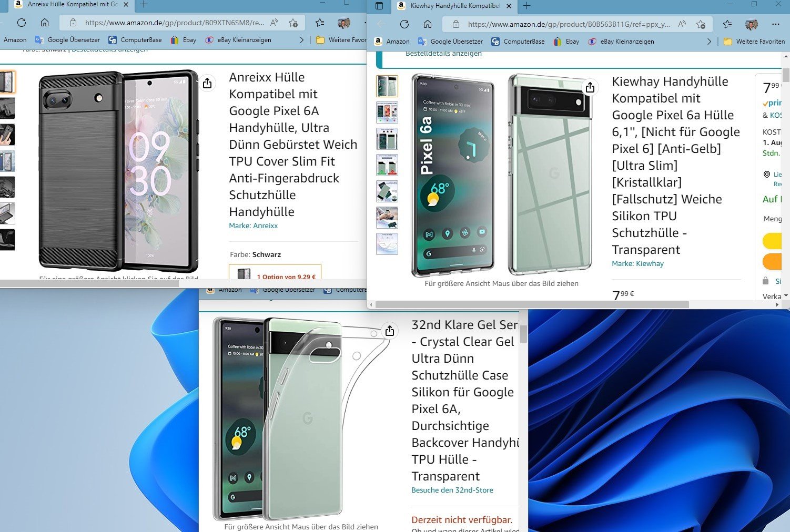
Task: Open Favorites list in the Kiewhay window
Action: (x=727, y=24)
